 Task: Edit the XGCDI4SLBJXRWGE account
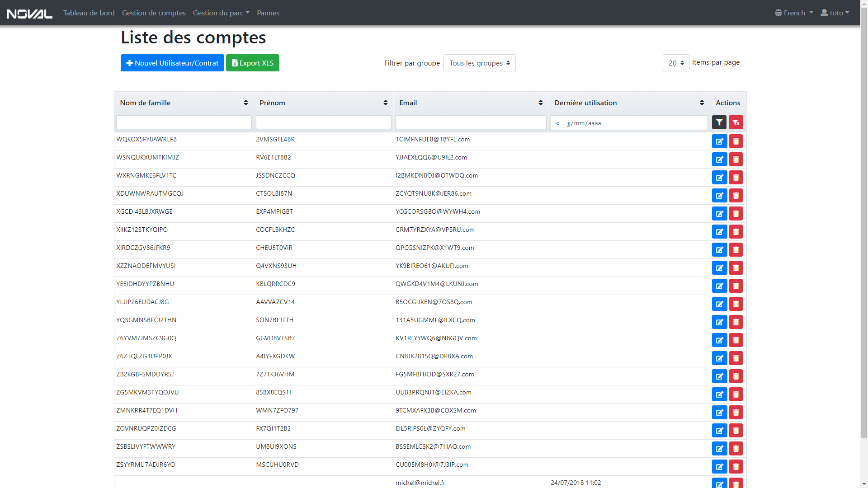click(719, 214)
